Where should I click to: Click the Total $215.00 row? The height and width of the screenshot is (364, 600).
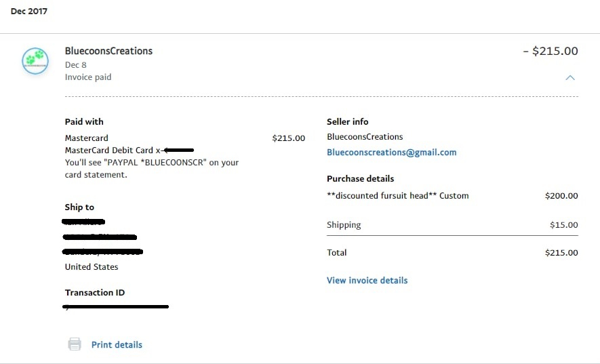click(452, 253)
